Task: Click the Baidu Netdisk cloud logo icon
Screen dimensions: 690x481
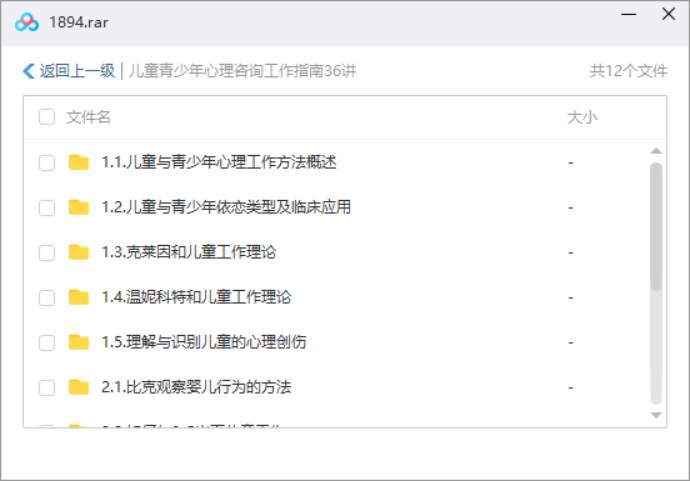Action: coord(27,22)
